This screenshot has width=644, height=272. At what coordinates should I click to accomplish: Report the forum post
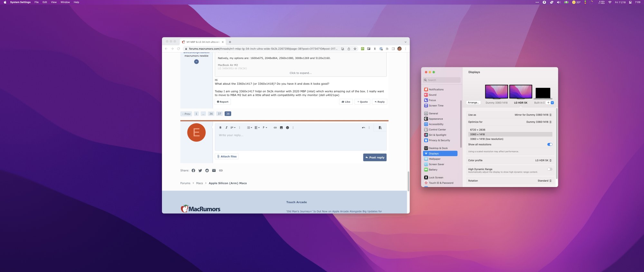point(223,102)
